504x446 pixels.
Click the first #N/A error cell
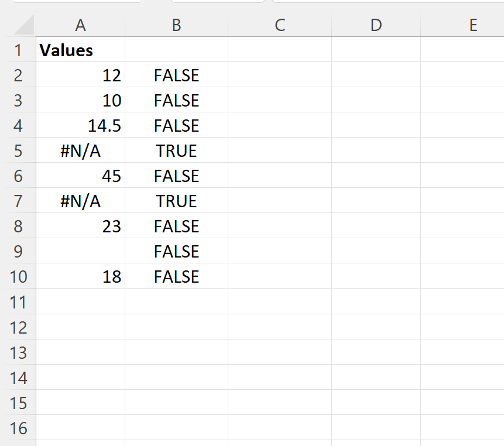click(x=80, y=150)
